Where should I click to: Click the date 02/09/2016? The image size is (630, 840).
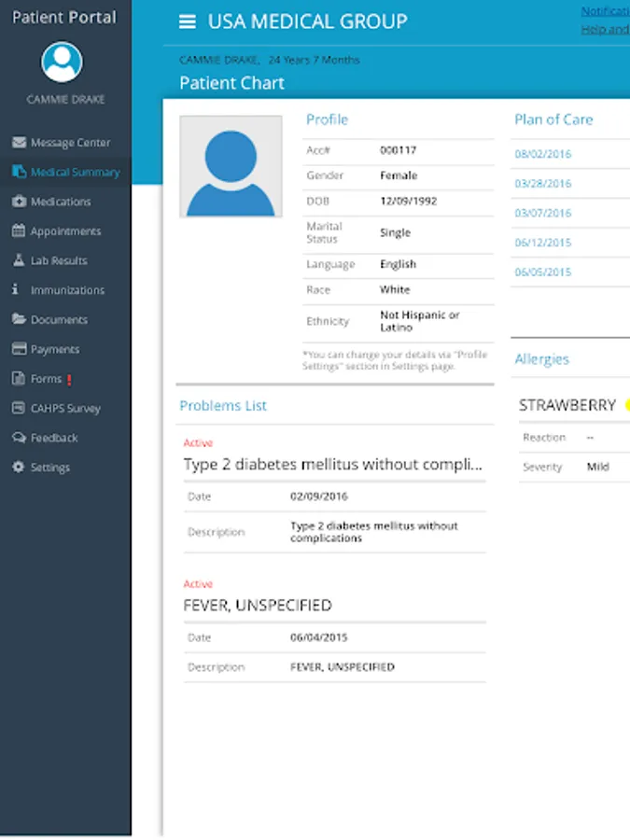(319, 497)
